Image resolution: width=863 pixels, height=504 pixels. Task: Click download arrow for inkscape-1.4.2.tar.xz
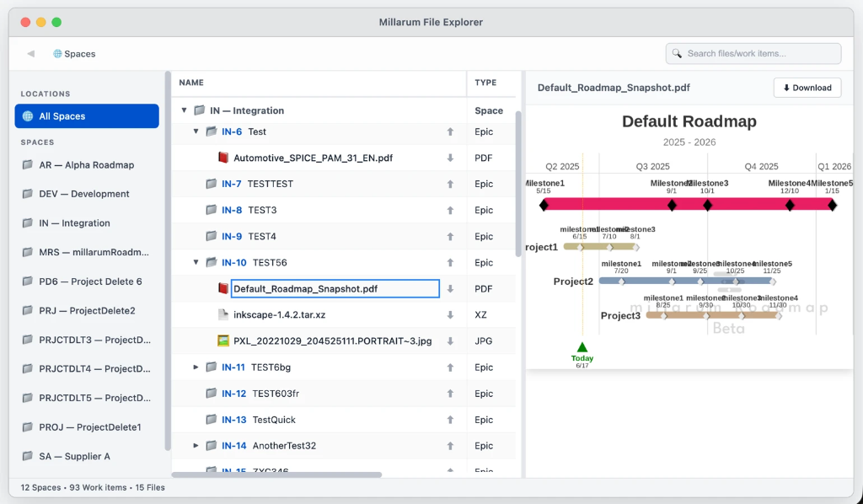coord(450,314)
